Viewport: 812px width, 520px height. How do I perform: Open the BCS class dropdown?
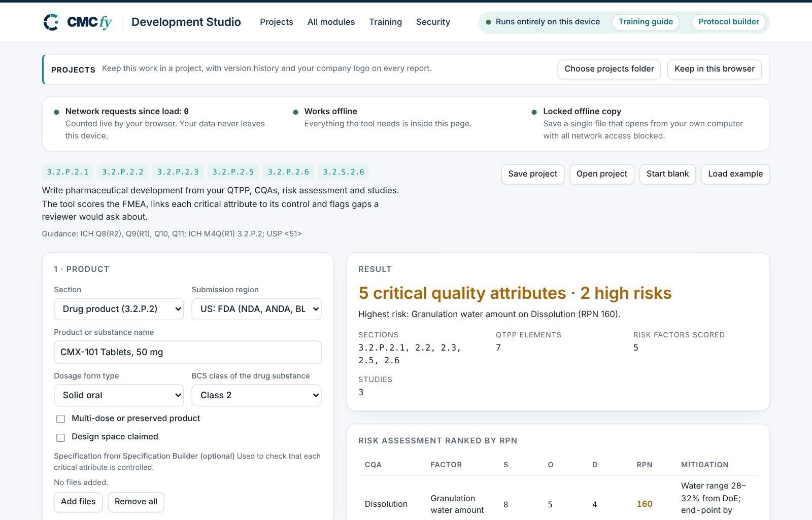(x=256, y=395)
